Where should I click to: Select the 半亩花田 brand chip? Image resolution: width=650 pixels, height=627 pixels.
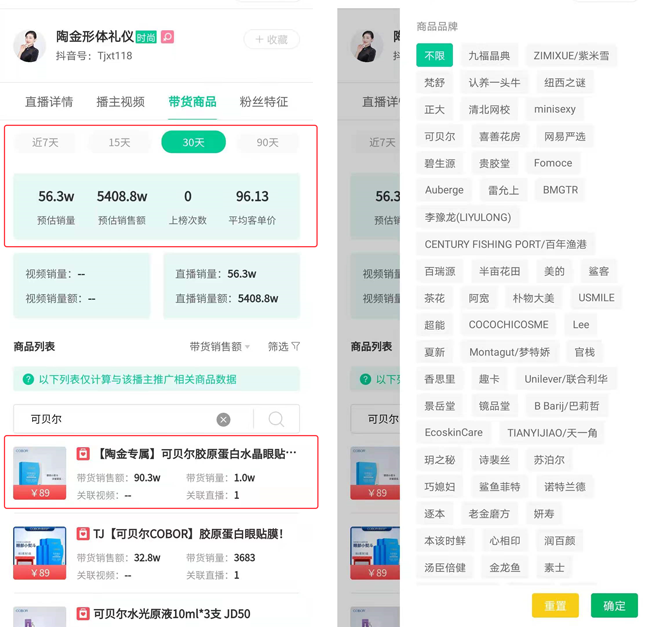tap(500, 271)
